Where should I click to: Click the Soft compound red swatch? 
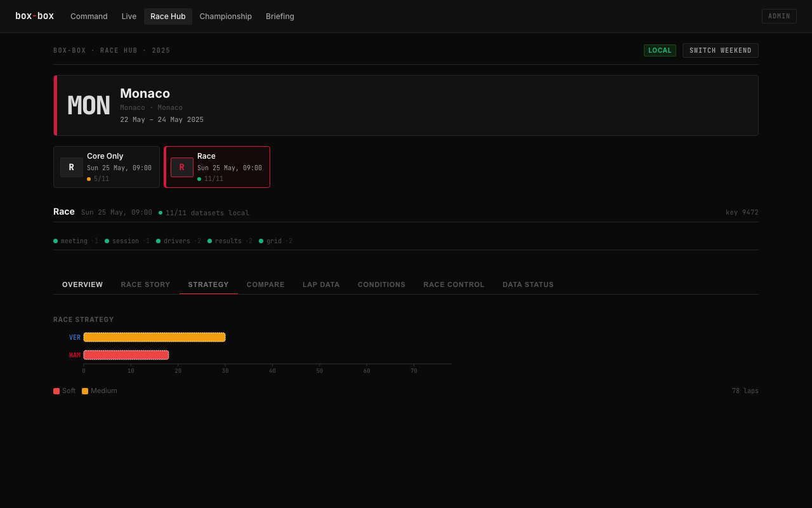(x=56, y=391)
